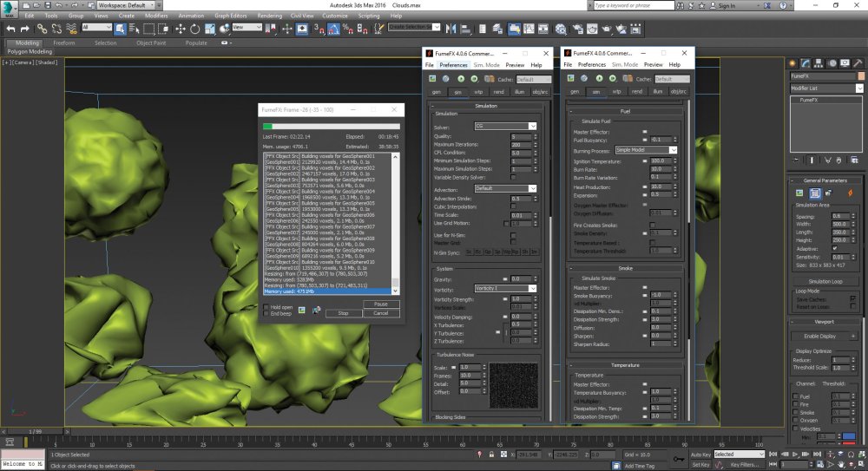Image resolution: width=868 pixels, height=471 pixels.
Task: Open the Advection dropdown showing Default
Action: point(505,189)
